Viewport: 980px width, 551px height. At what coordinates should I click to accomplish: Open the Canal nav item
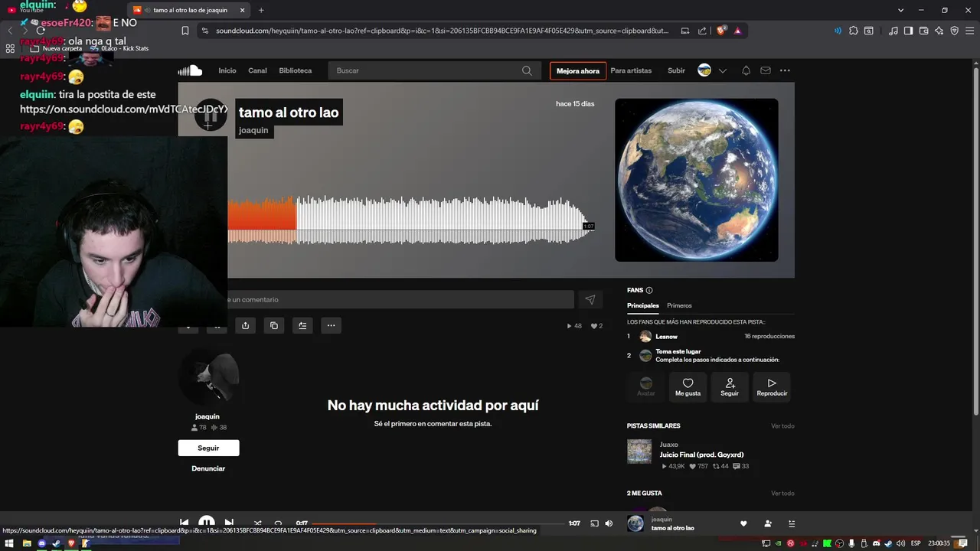coord(257,70)
